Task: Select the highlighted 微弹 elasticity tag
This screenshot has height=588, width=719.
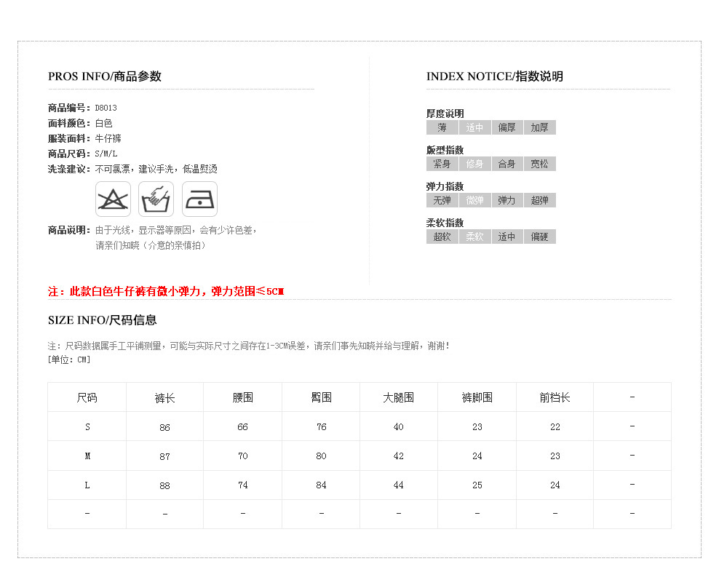Action: pyautogui.click(x=474, y=200)
